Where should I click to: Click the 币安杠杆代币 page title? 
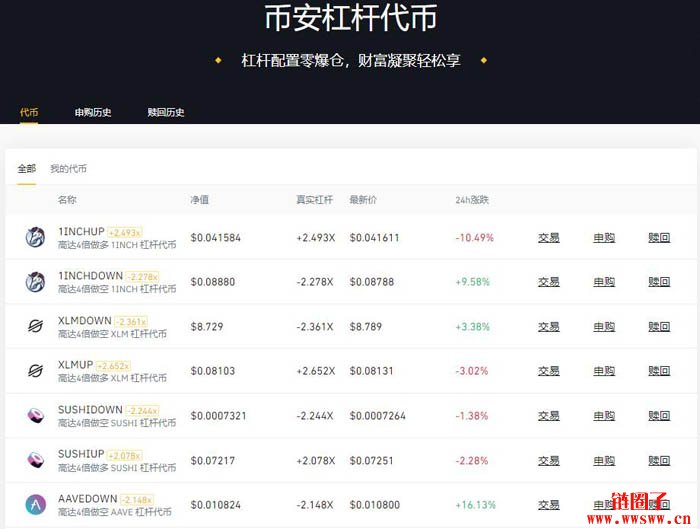pos(351,17)
